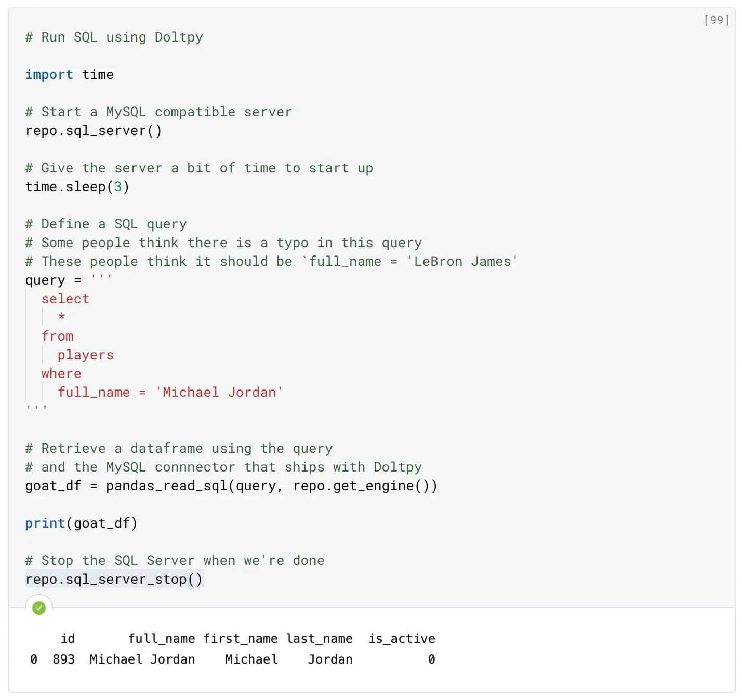The height and width of the screenshot is (700, 742).
Task: Click the select SQL keyword
Action: coord(65,299)
